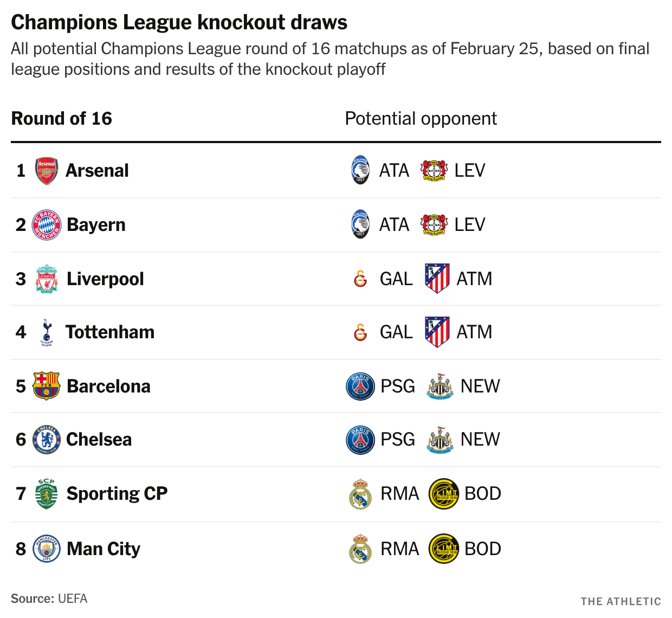672x618 pixels.
Task: Click the Tottenham cockerel crest
Action: (47, 332)
